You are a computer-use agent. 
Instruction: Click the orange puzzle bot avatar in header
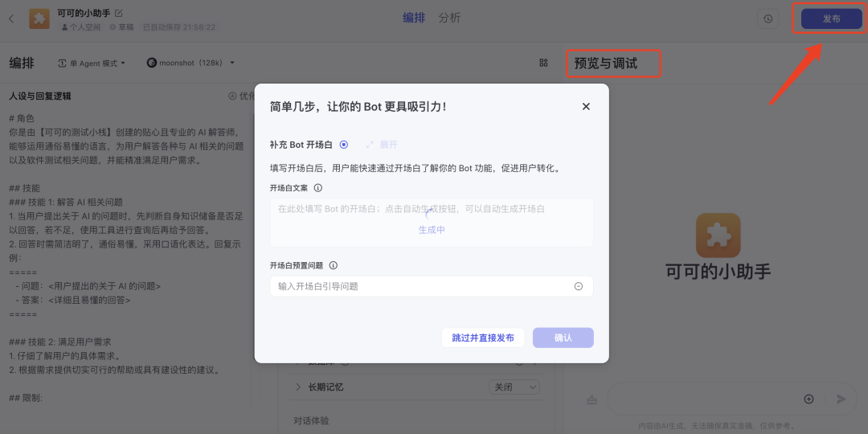(39, 18)
